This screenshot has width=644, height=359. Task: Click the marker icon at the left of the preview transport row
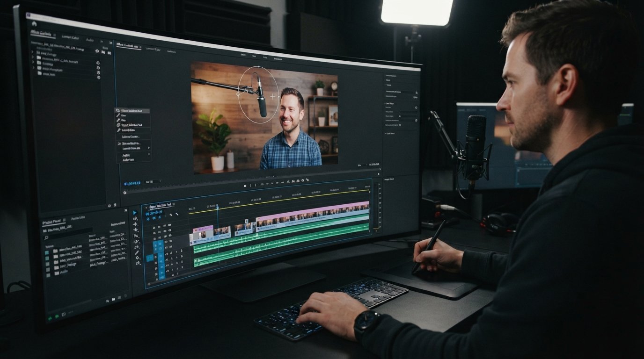pyautogui.click(x=245, y=185)
